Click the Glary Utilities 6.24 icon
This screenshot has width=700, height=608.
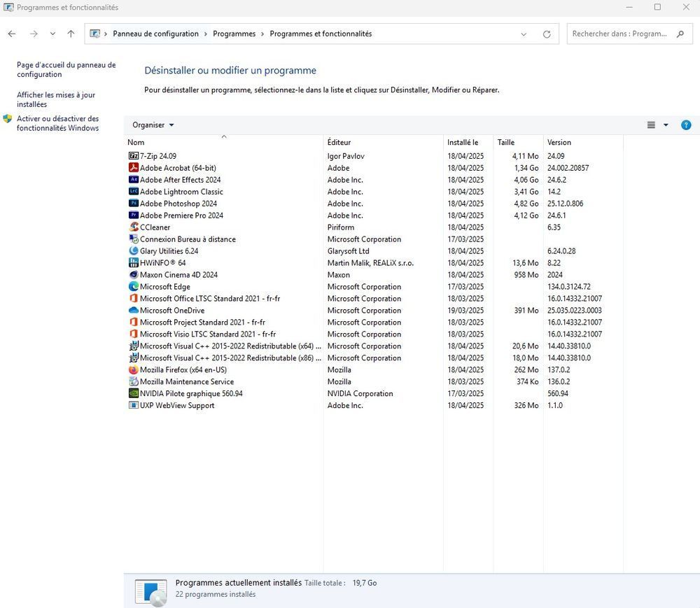[134, 250]
